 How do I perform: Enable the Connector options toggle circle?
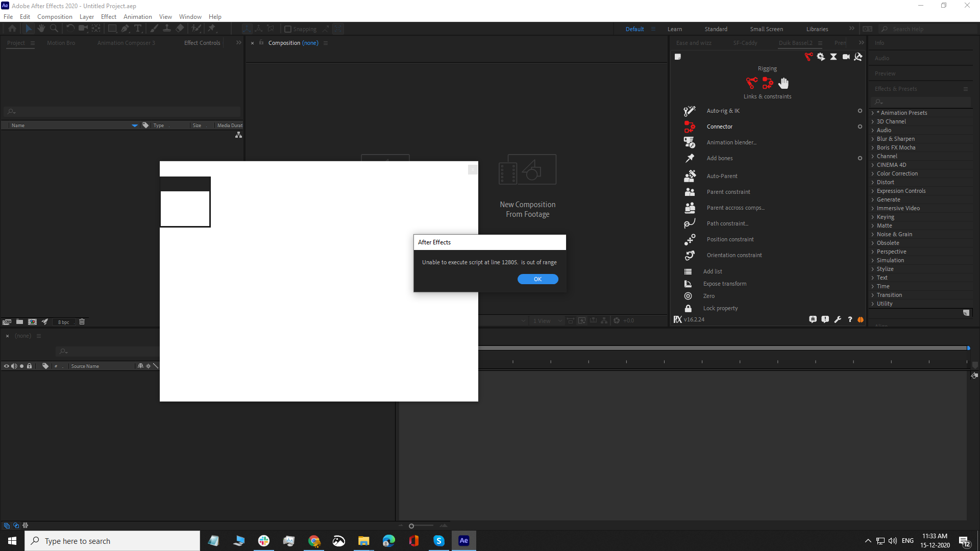click(860, 127)
